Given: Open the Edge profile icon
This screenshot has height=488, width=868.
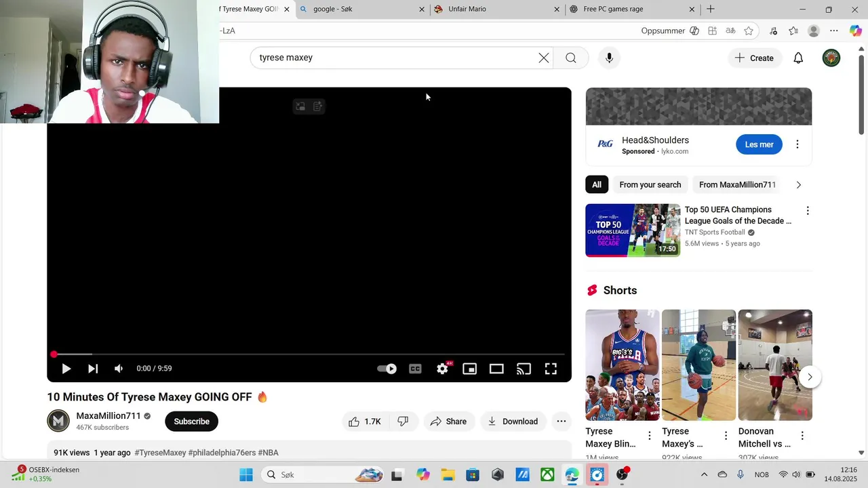Looking at the screenshot, I should click(814, 30).
